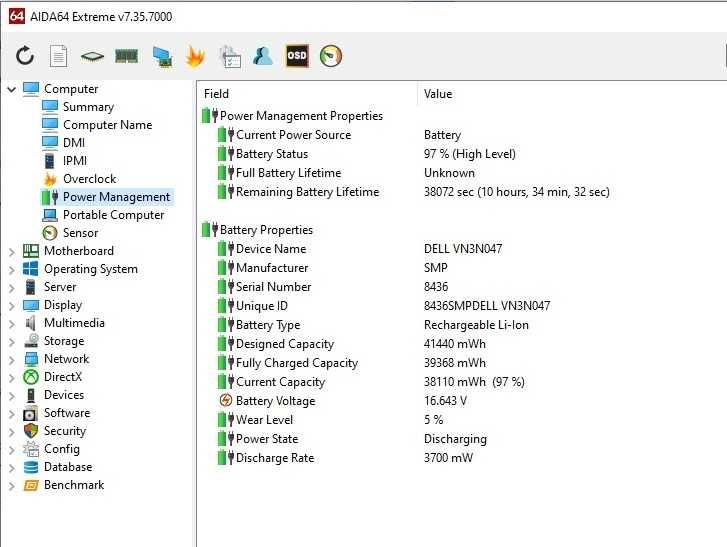Click the Benchmark icon in tree
Screen dimensions: 727x547
click(x=31, y=485)
